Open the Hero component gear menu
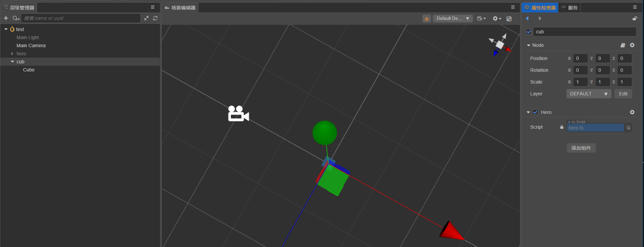This screenshot has height=247, width=644. pyautogui.click(x=632, y=112)
